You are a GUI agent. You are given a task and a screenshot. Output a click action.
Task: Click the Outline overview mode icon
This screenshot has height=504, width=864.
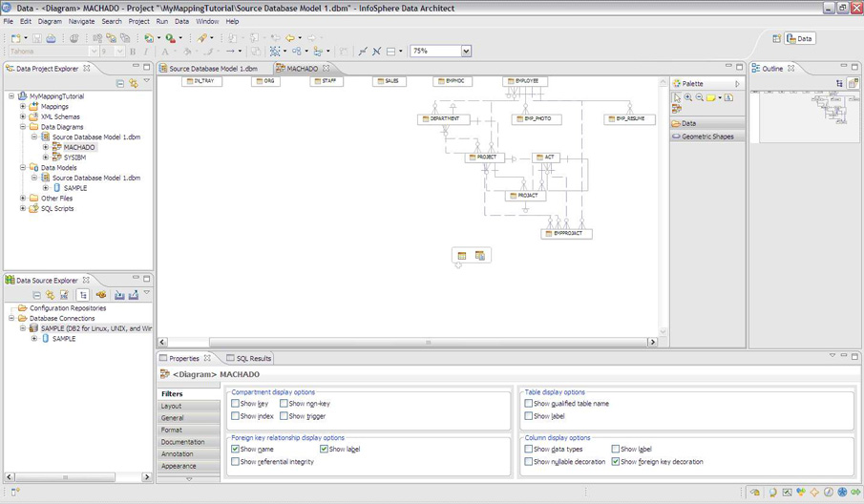853,83
